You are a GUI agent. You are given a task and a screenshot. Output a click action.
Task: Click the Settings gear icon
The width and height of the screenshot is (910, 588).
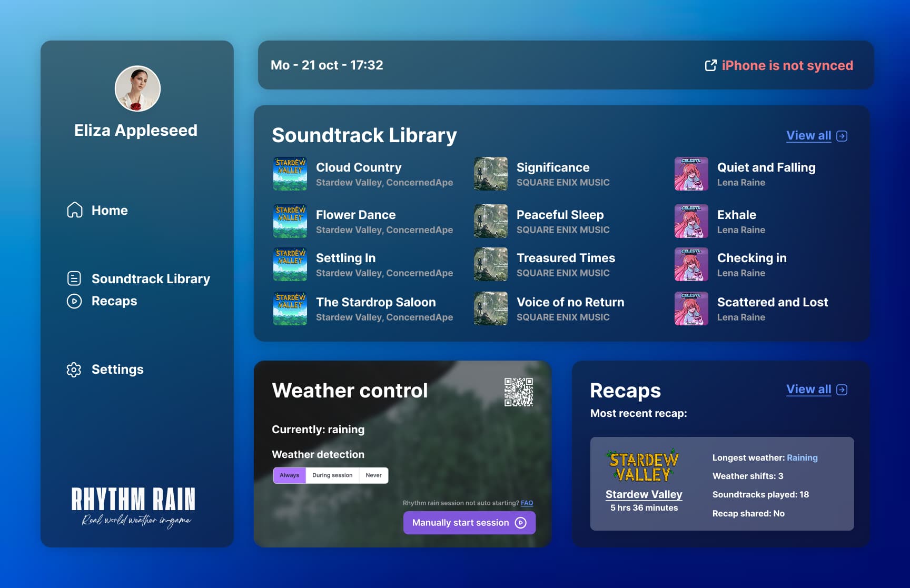pyautogui.click(x=74, y=370)
